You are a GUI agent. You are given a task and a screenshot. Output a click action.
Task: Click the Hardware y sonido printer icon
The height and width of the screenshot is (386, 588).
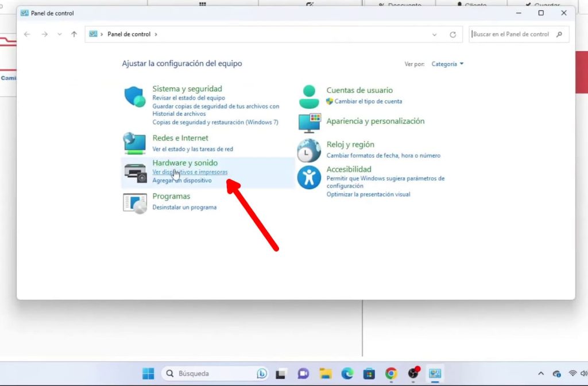(136, 172)
